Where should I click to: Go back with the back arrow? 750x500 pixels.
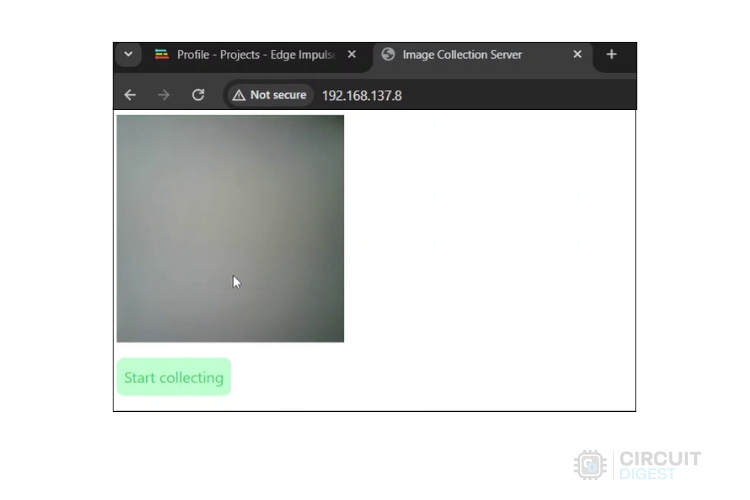tap(130, 95)
